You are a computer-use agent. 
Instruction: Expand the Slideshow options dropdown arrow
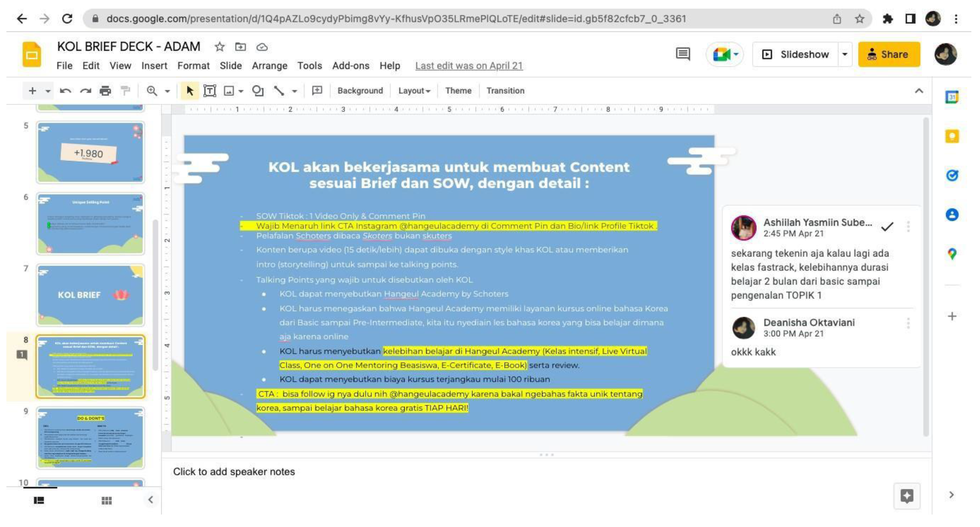click(845, 54)
